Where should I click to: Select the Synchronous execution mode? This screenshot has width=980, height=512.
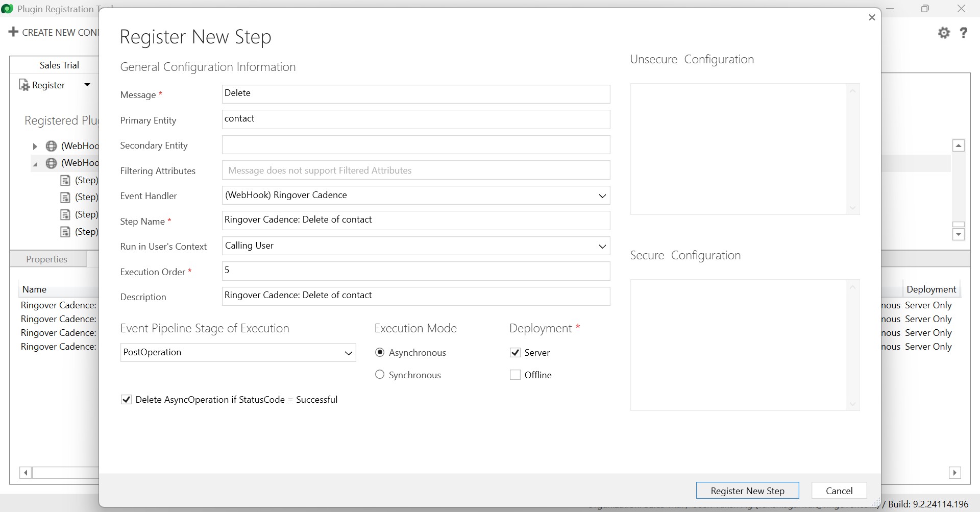tap(380, 375)
